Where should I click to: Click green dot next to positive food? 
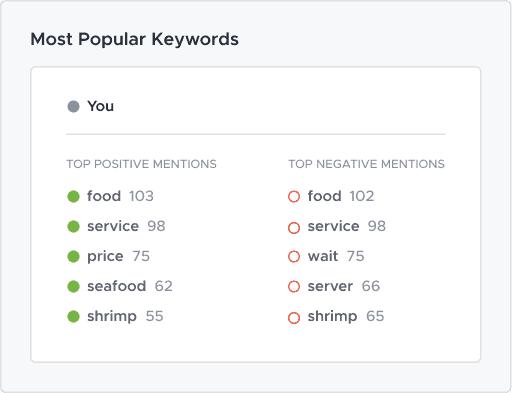tap(73, 196)
